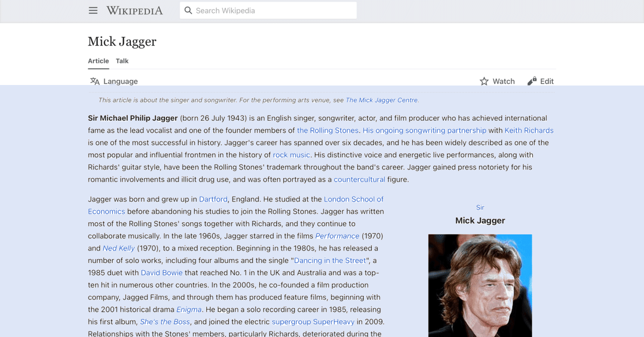This screenshot has width=644, height=337.
Task: Click the Watch label
Action: [x=504, y=81]
